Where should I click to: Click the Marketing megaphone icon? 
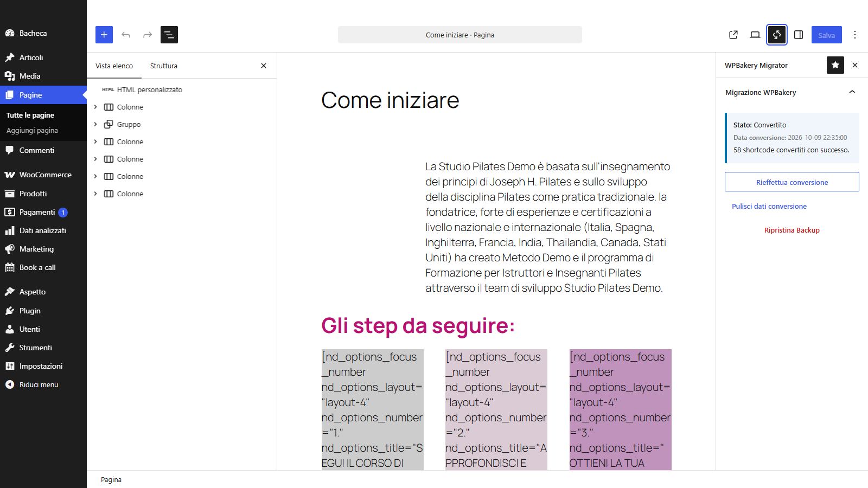pyautogui.click(x=10, y=249)
